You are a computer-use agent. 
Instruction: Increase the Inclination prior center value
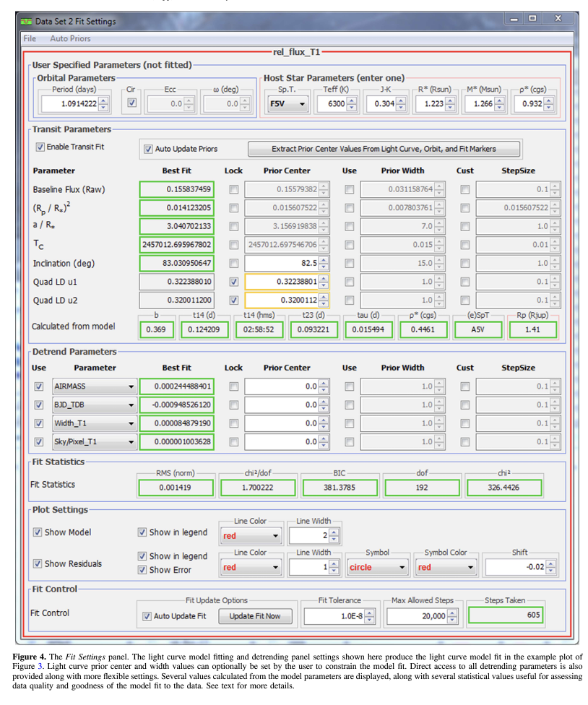tap(324, 259)
